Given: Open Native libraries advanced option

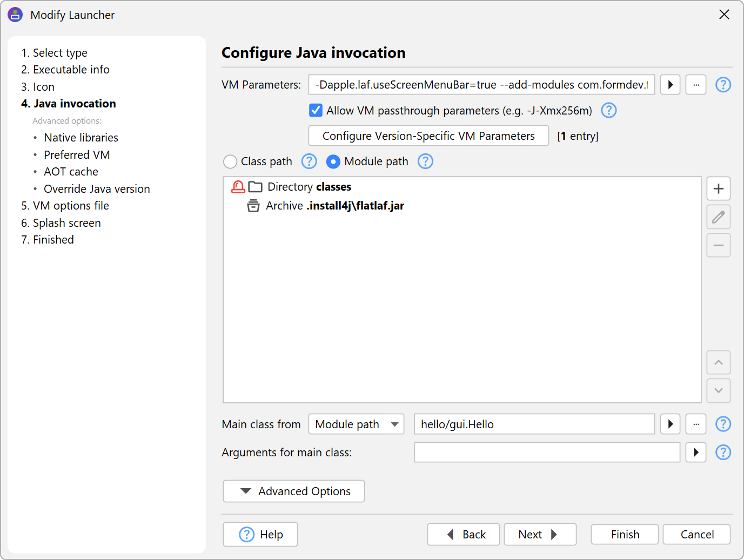Looking at the screenshot, I should pos(81,138).
